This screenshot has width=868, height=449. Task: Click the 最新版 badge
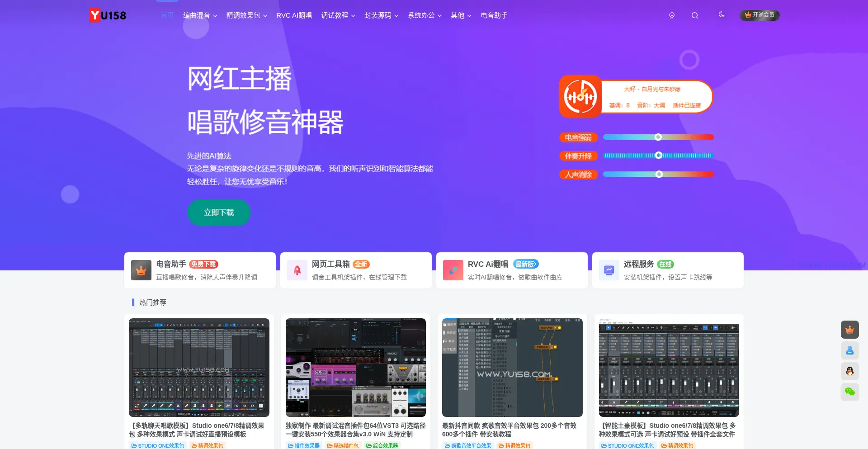(x=526, y=265)
